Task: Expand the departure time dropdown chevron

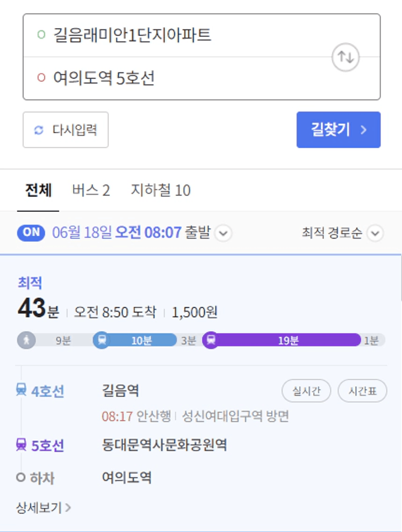Action: [224, 233]
